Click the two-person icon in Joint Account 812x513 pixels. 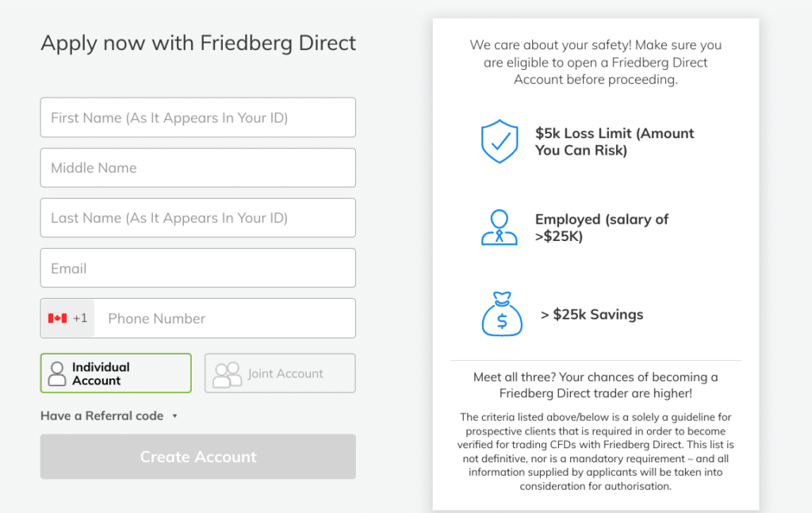228,374
